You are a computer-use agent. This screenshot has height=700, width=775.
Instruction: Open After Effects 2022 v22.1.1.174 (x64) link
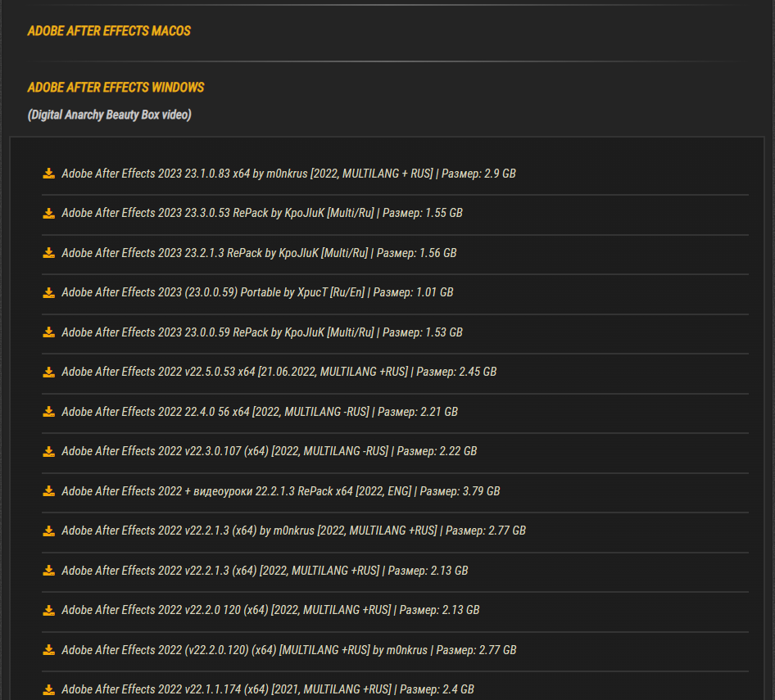coord(267,689)
